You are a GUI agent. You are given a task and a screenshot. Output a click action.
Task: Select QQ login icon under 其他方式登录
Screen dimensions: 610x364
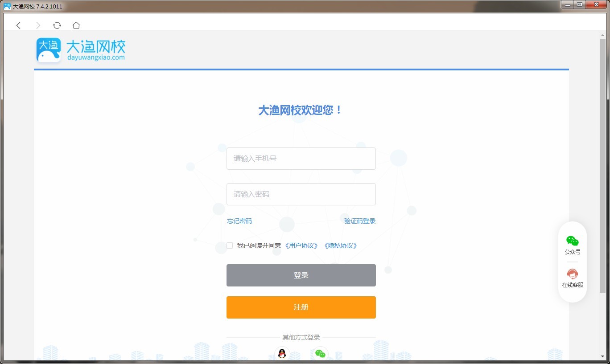pyautogui.click(x=282, y=354)
